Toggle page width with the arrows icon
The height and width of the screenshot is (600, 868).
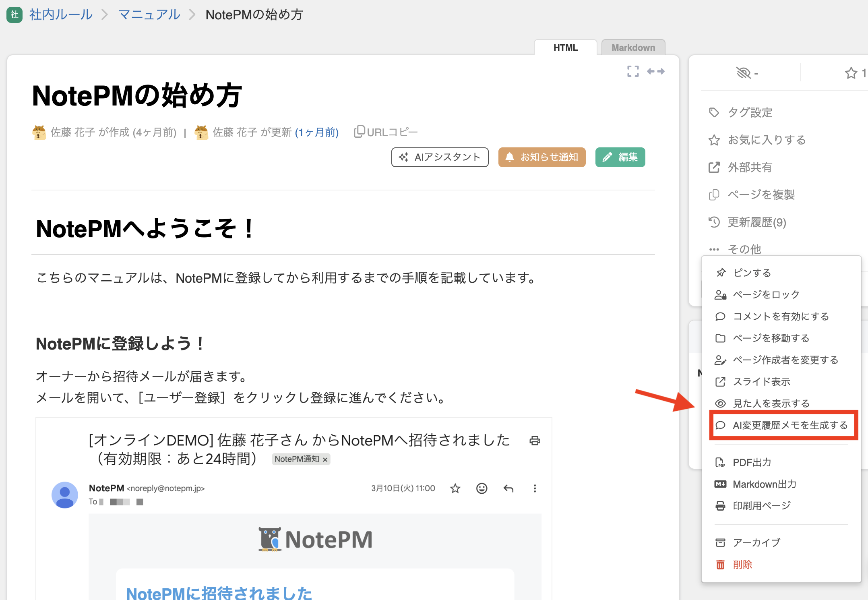(655, 71)
